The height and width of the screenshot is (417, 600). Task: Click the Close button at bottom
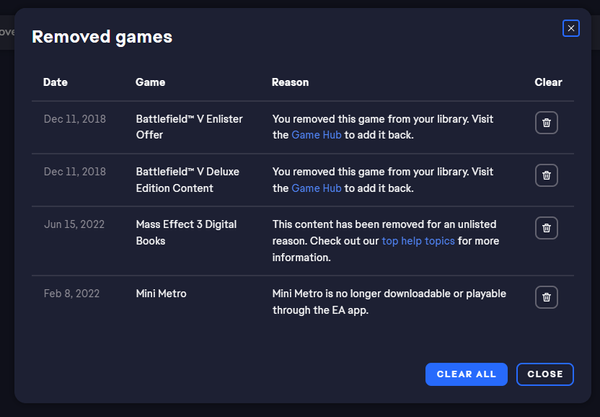pyautogui.click(x=545, y=374)
